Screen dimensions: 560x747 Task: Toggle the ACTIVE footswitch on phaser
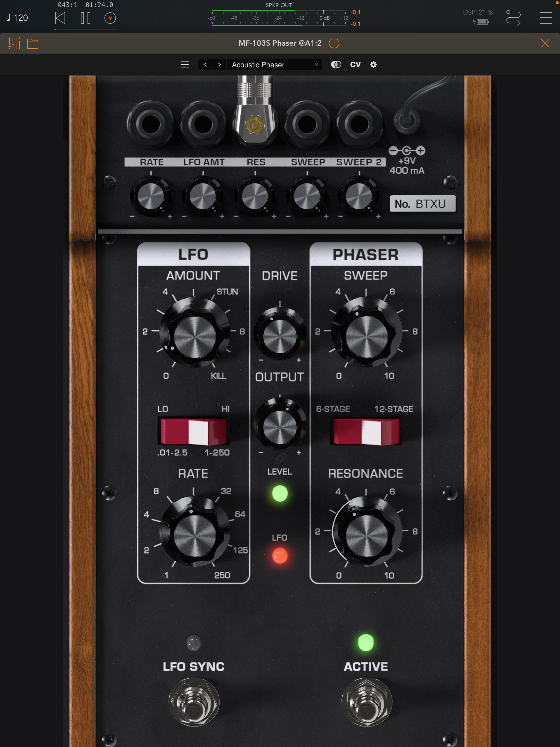tap(363, 712)
